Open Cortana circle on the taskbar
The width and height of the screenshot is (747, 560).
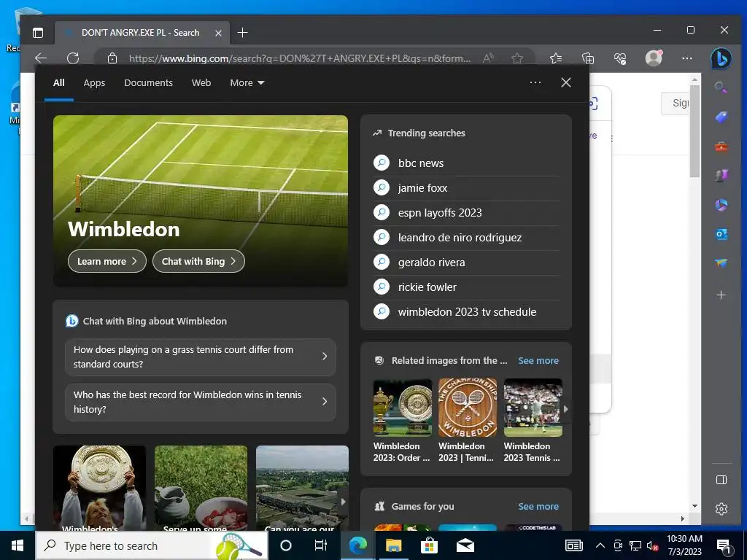pos(286,545)
